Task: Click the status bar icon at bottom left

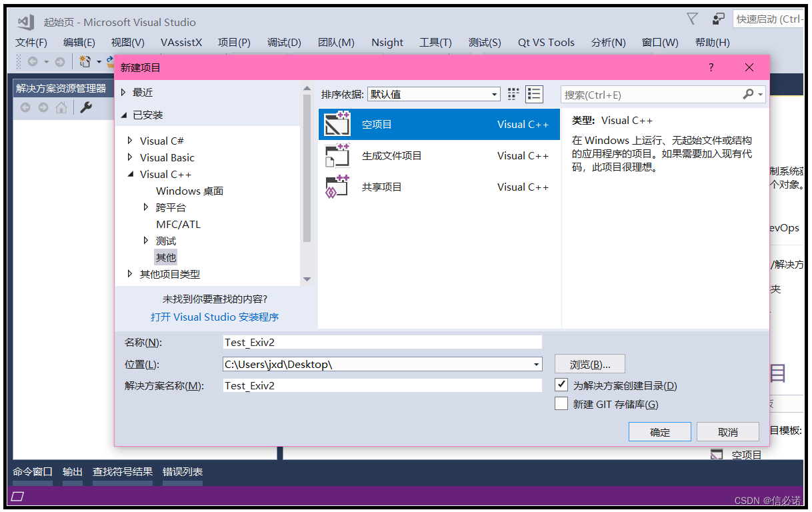Action: click(18, 496)
